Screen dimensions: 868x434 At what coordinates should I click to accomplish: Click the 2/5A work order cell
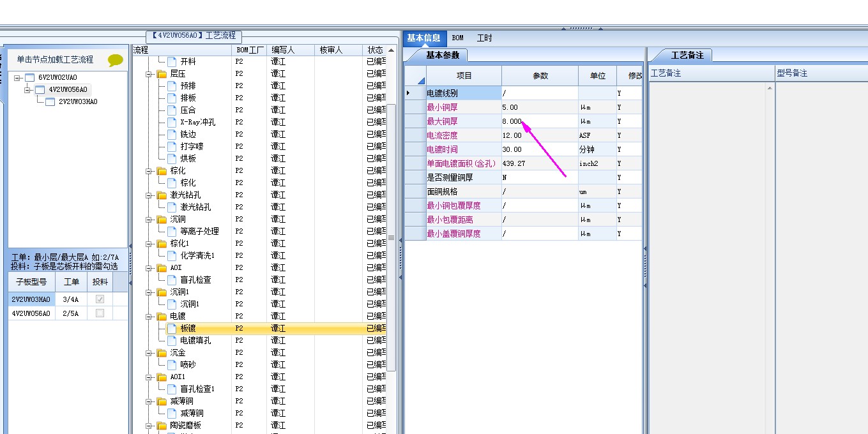[71, 313]
